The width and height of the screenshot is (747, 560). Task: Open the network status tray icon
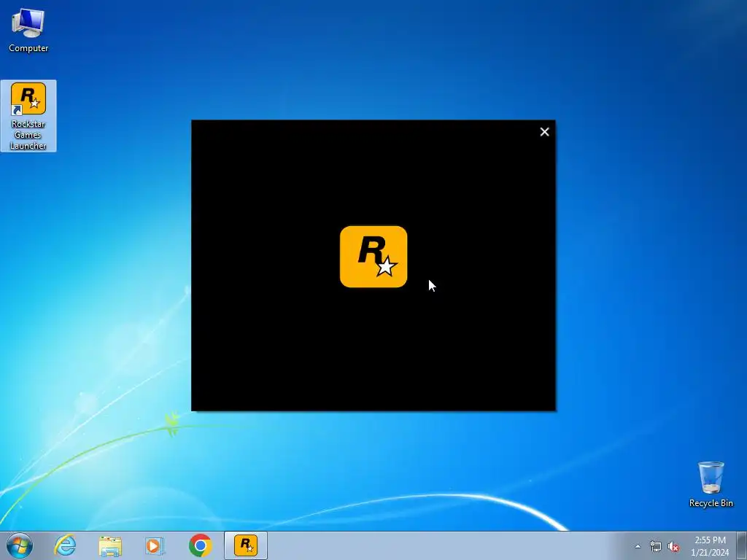tap(656, 547)
